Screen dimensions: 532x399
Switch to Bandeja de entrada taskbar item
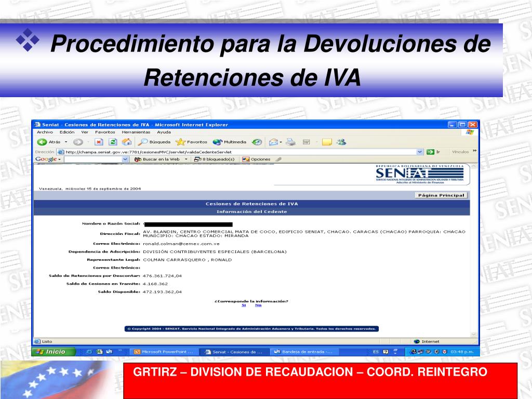click(303, 352)
